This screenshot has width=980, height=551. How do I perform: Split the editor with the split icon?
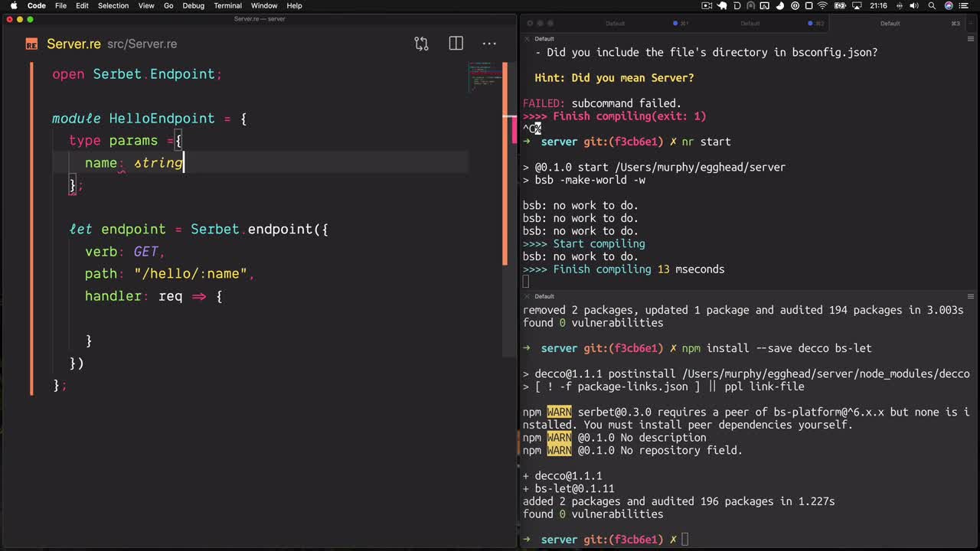(x=456, y=44)
